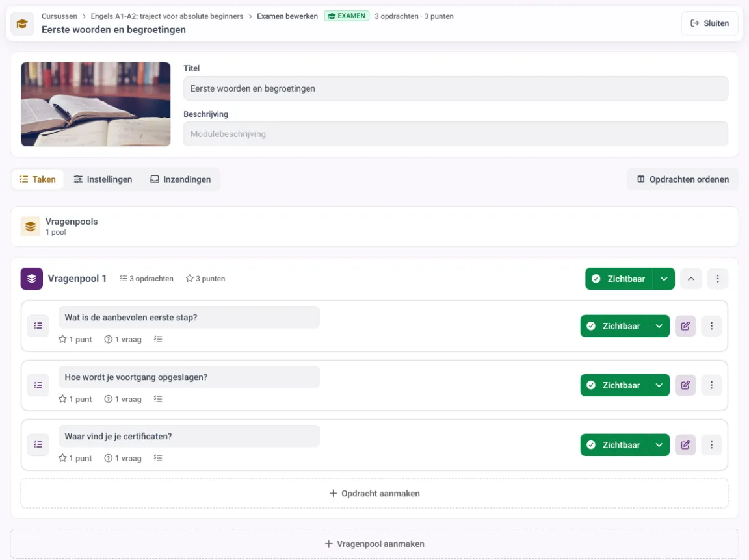Click task title 'Waar vind je je certificaten?'
The height and width of the screenshot is (560, 749).
coord(189,437)
